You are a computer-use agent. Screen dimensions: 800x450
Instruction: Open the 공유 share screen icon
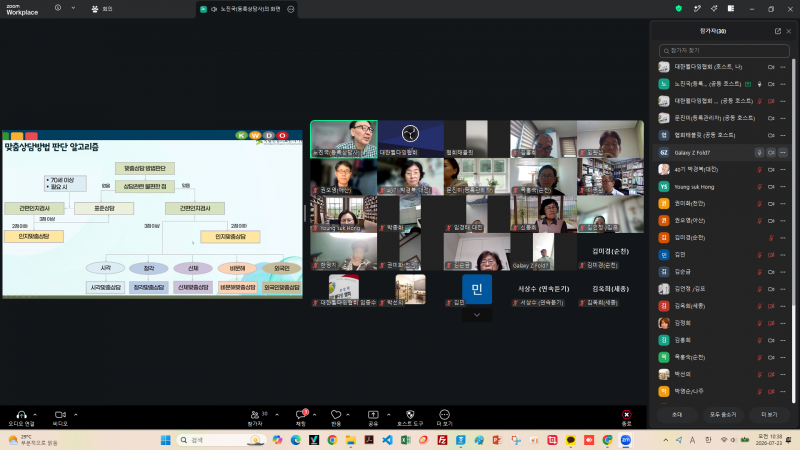point(373,415)
